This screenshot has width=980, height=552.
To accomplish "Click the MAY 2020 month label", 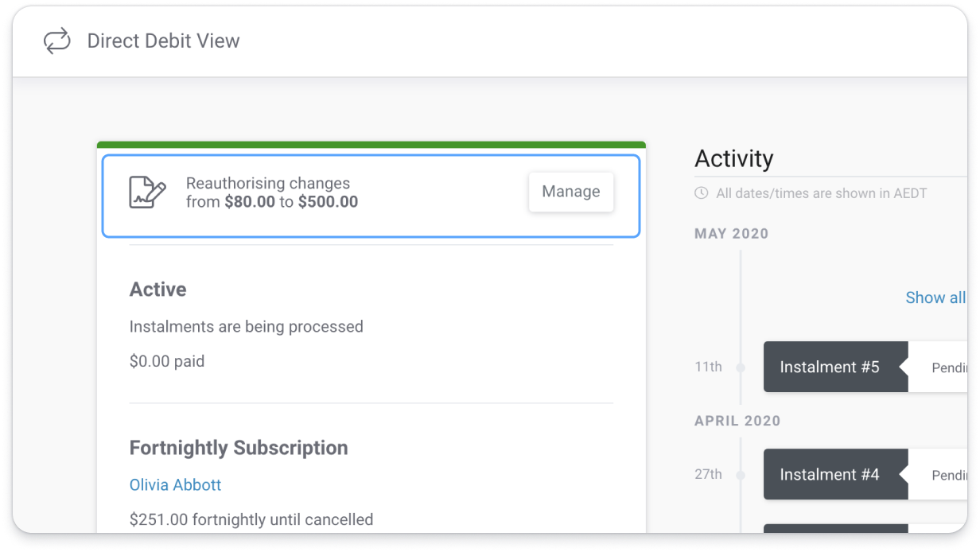I will 732,234.
